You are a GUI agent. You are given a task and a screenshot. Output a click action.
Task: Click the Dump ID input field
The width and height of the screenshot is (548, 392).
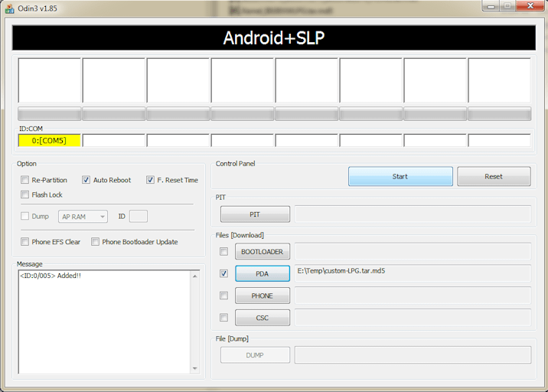click(139, 216)
